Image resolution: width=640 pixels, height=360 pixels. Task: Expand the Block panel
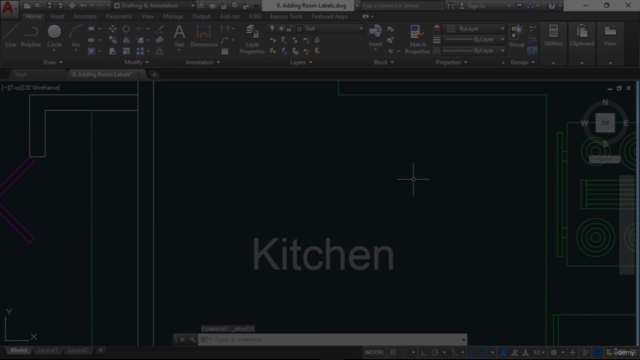pyautogui.click(x=384, y=62)
